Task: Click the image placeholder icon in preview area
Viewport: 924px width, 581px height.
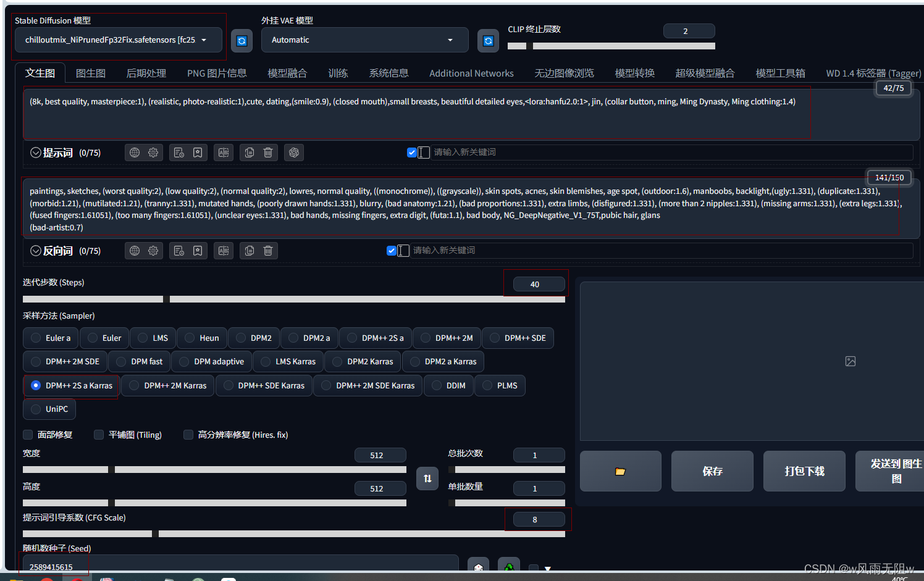Action: pos(850,361)
